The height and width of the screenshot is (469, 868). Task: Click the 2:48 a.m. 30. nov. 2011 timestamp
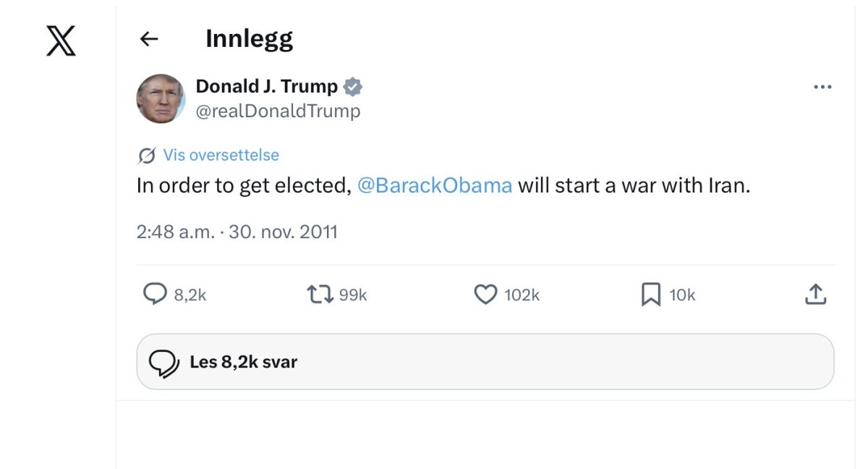[237, 232]
